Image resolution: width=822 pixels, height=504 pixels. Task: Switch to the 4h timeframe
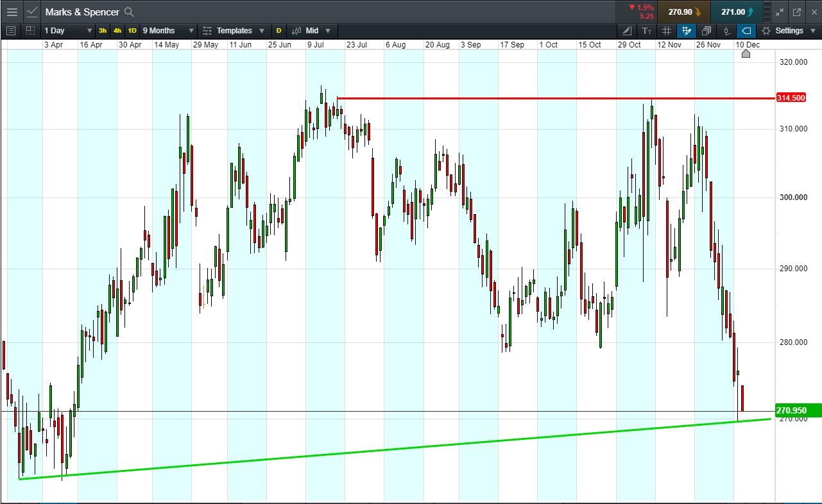click(x=117, y=31)
